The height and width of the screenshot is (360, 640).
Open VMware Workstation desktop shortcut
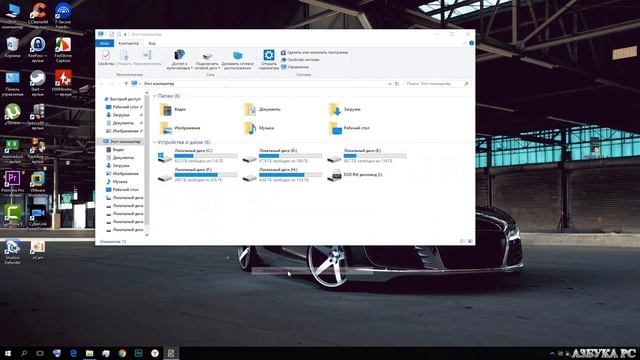[x=38, y=183]
